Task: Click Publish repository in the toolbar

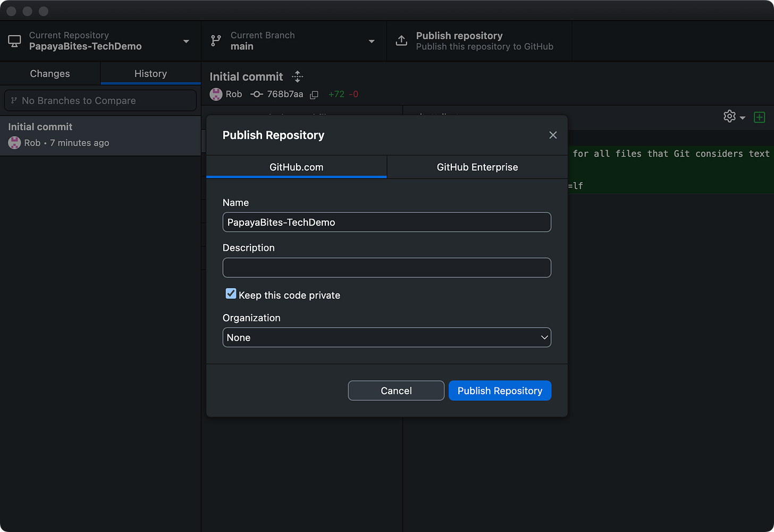Action: point(479,41)
